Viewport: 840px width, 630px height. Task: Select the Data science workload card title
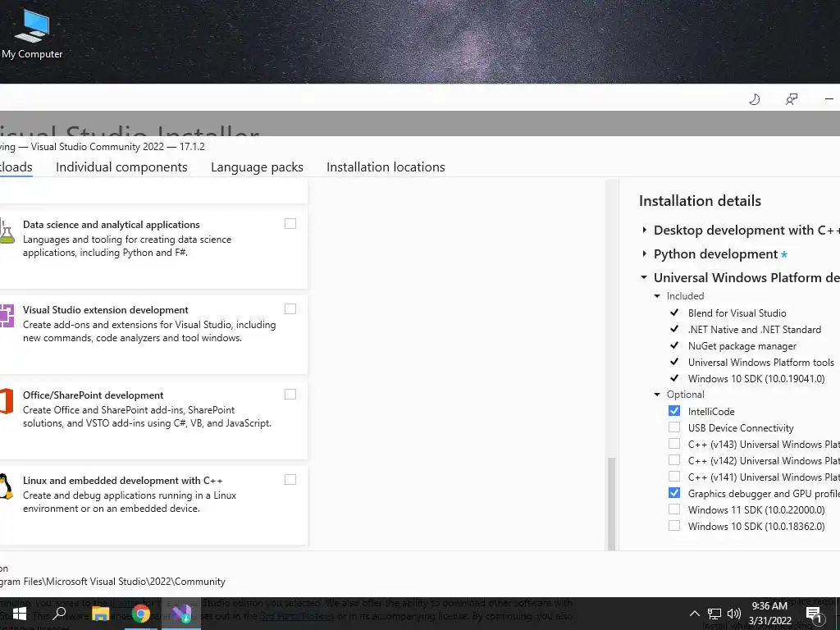(x=112, y=225)
